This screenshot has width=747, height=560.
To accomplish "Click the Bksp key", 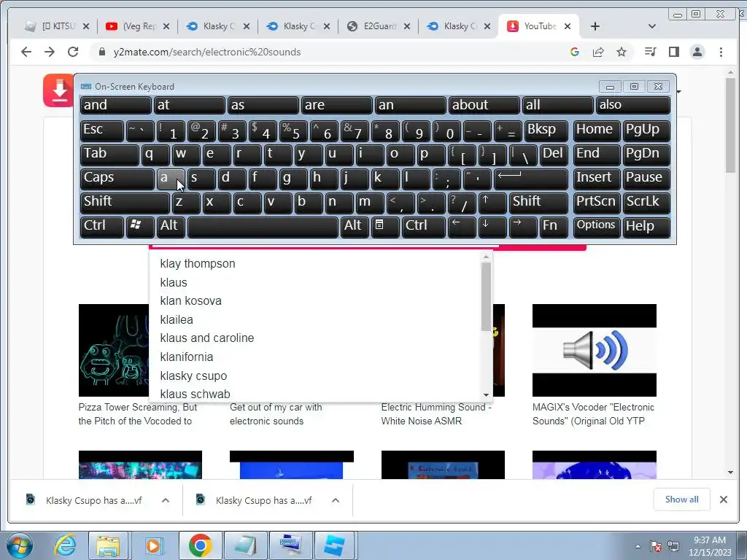I will (x=546, y=131).
